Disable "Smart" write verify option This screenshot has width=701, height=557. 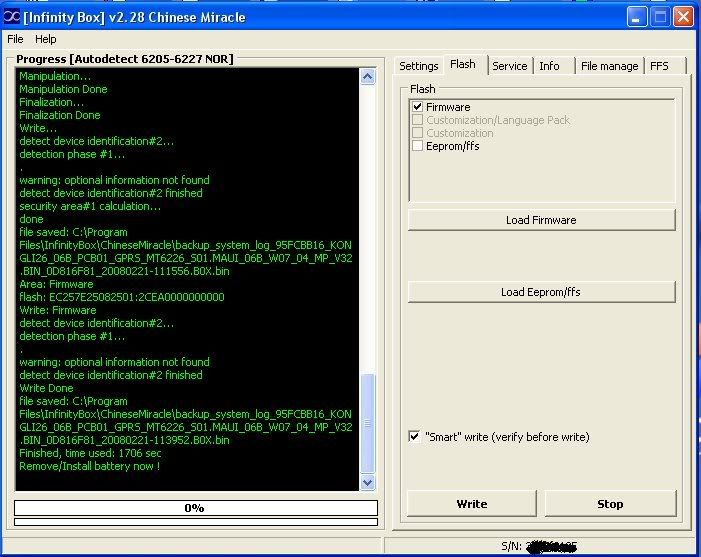(414, 436)
